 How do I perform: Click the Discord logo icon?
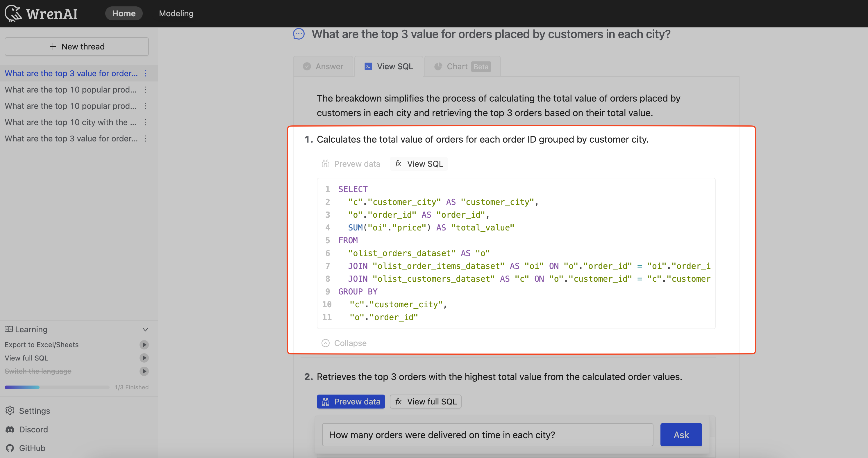[x=10, y=429]
